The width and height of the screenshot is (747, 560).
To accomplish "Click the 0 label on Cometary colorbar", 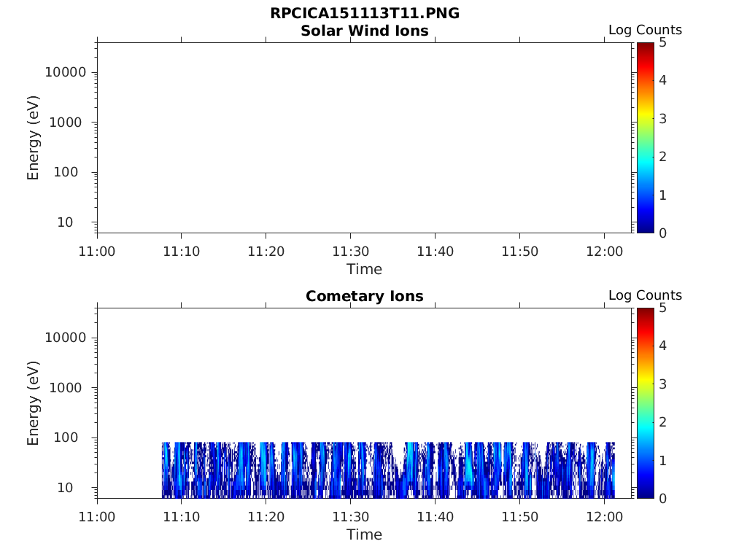I will coord(662,499).
